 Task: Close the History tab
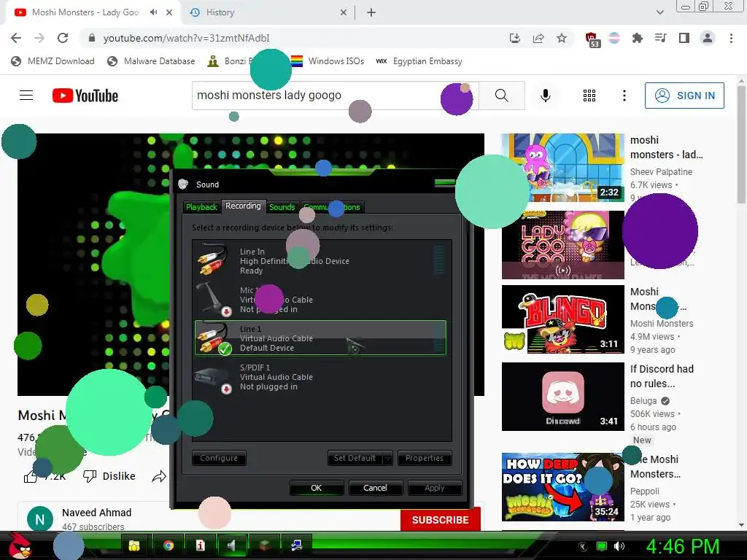344,12
